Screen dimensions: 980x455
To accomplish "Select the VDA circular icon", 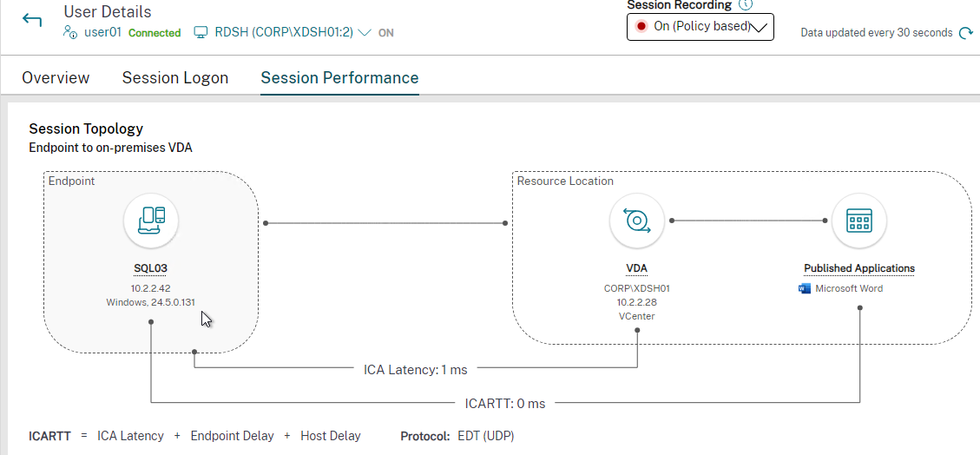I will (x=636, y=221).
